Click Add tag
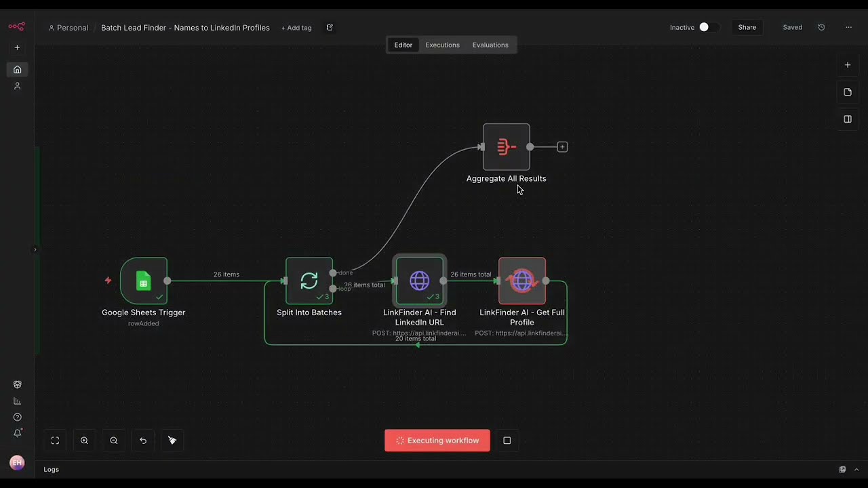 click(x=296, y=28)
